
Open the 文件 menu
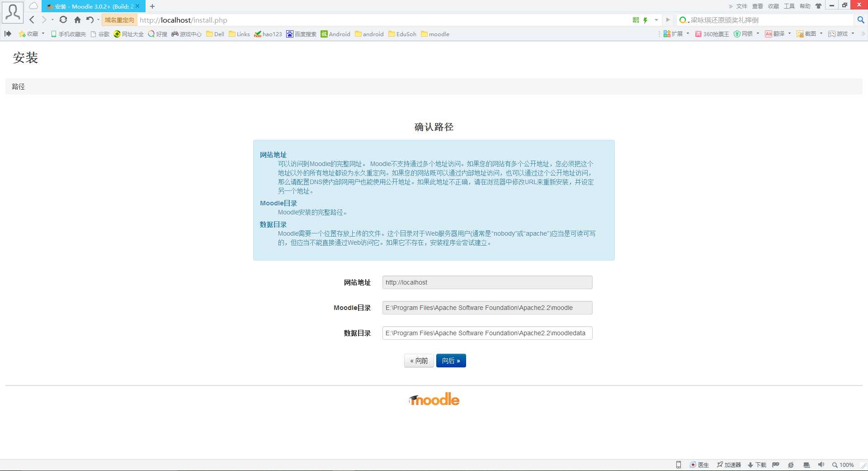click(742, 6)
